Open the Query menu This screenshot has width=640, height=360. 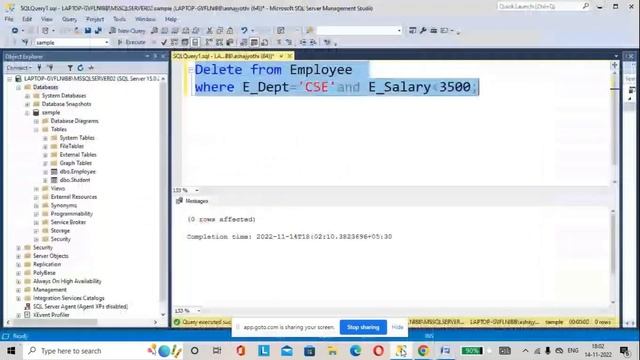(69, 19)
